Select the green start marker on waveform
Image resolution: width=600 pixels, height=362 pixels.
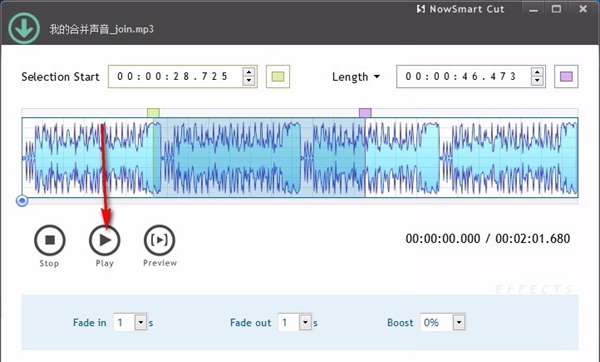point(153,113)
